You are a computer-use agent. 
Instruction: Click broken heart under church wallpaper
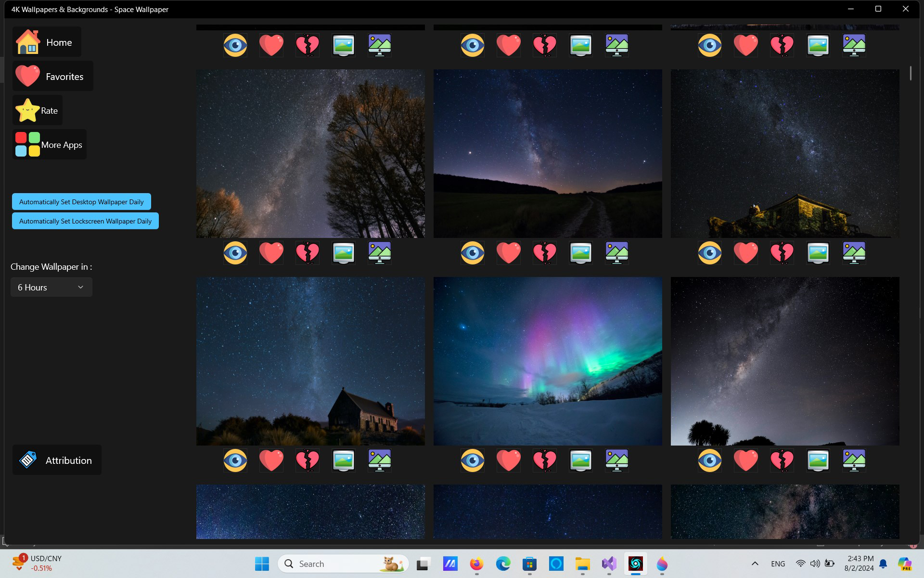pyautogui.click(x=308, y=460)
